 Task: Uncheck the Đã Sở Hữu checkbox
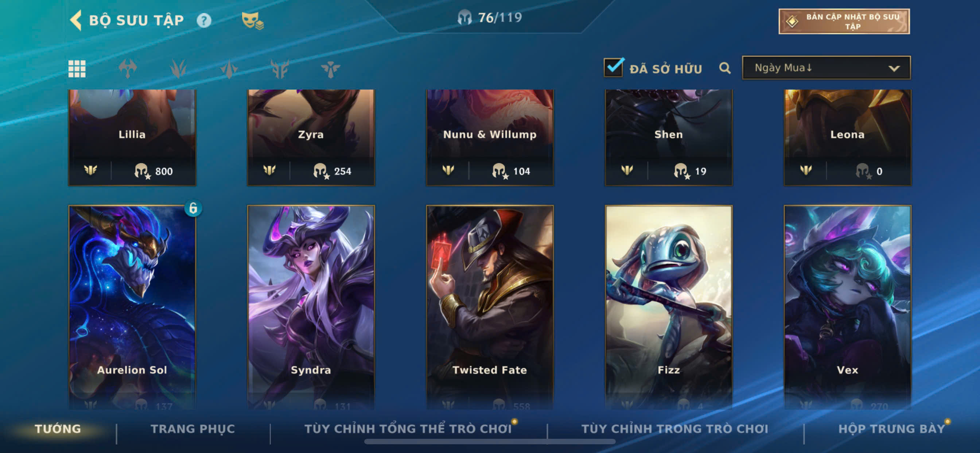613,67
